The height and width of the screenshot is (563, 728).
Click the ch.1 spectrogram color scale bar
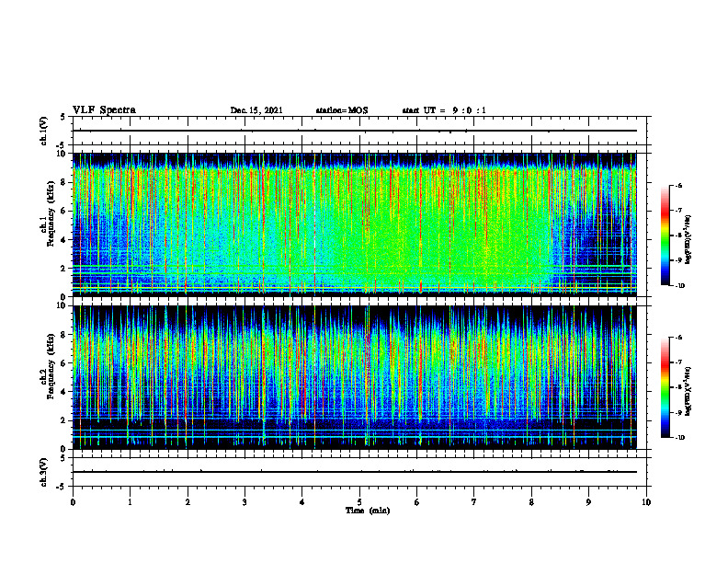pyautogui.click(x=665, y=236)
